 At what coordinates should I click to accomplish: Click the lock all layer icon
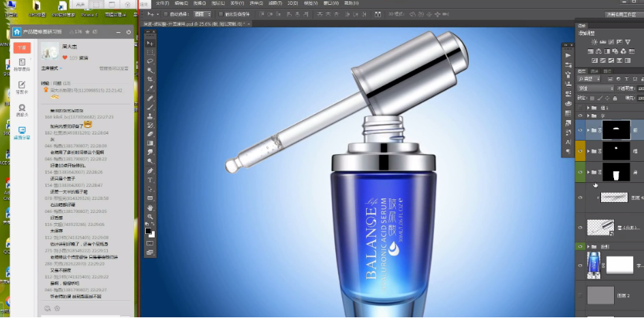615,98
